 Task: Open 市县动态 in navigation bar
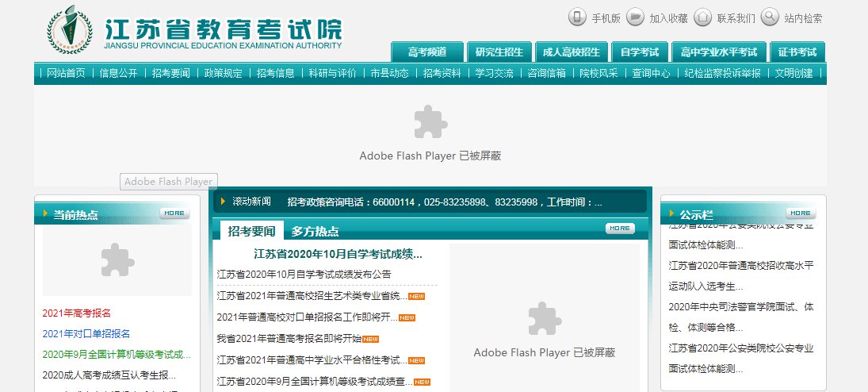coord(390,73)
